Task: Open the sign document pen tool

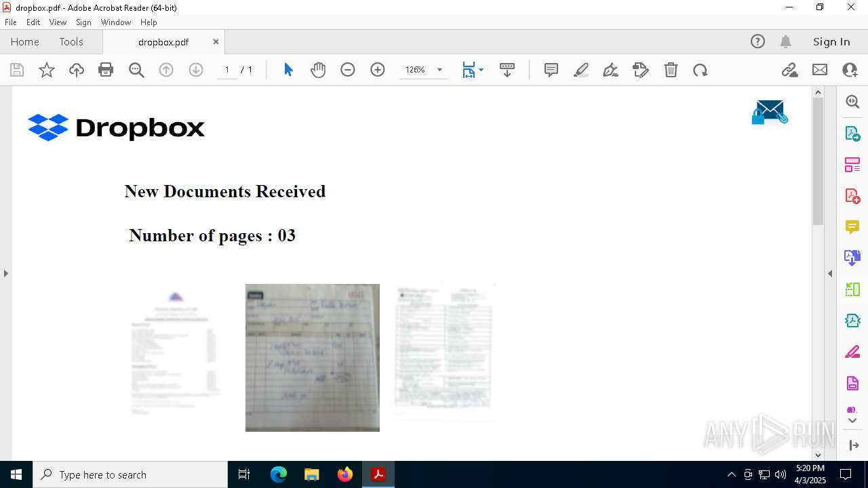Action: 611,70
